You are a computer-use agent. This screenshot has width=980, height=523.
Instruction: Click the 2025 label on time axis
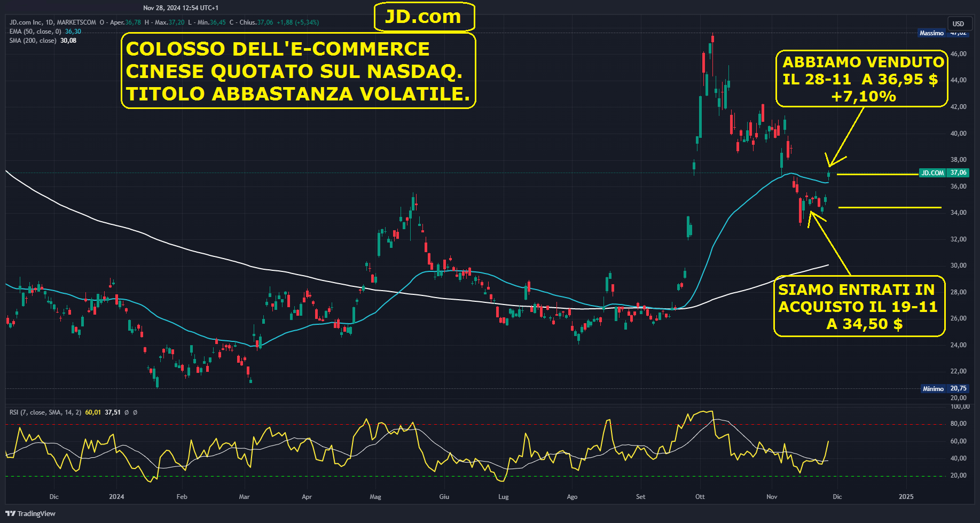tap(906, 497)
